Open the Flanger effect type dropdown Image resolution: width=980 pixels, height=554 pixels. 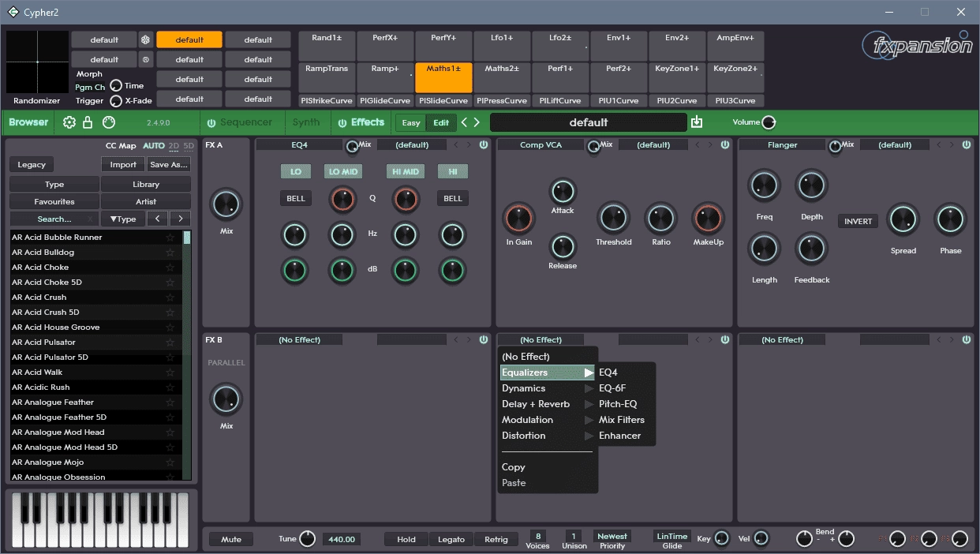(782, 145)
